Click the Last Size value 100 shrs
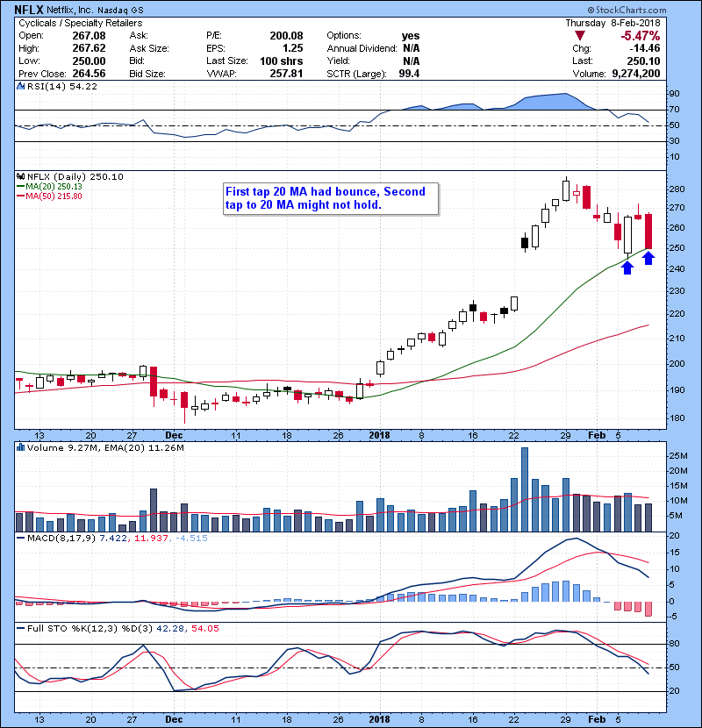Image resolution: width=702 pixels, height=728 pixels. click(281, 61)
